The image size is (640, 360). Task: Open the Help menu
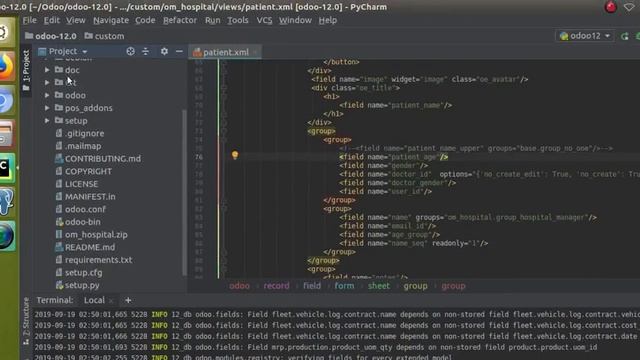pyautogui.click(x=327, y=20)
